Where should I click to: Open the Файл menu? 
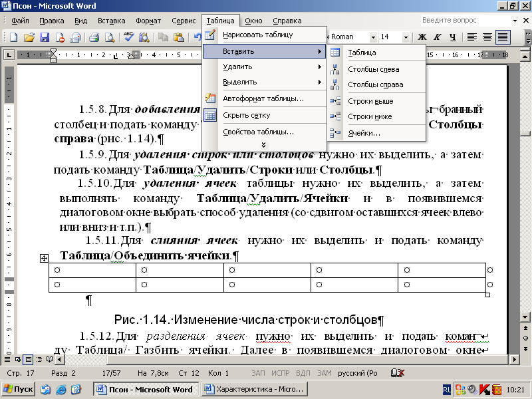(20, 21)
